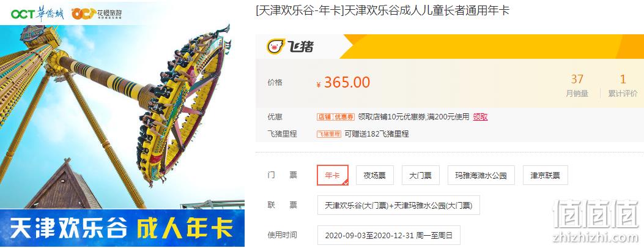The height and width of the screenshot is (248, 644).
Task: Choose the 津京联票 ticket option
Action: 546,175
